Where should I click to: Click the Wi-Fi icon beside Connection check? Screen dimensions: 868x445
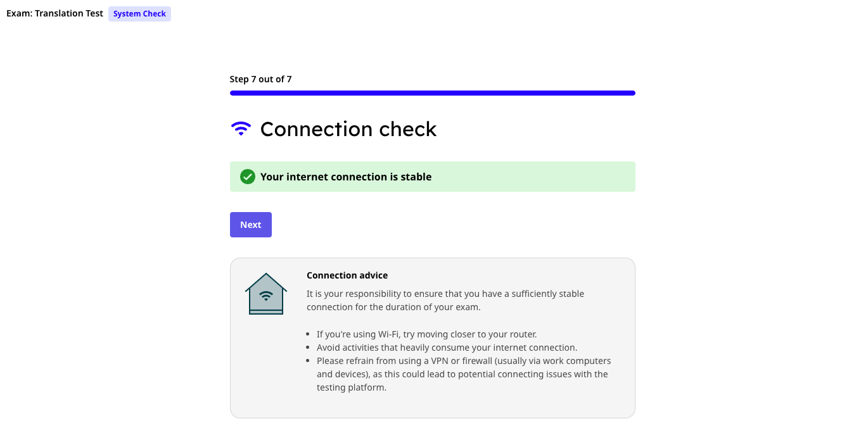tap(241, 128)
